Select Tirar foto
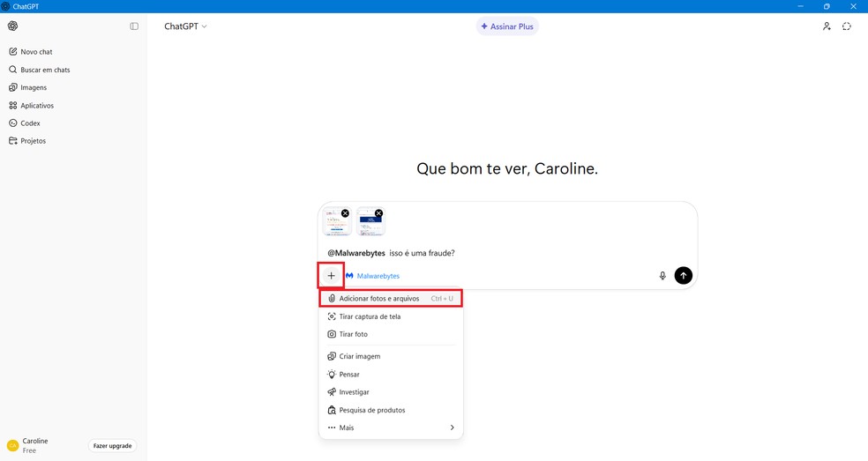Screen dimensions: 868x461 pyautogui.click(x=391, y=334)
